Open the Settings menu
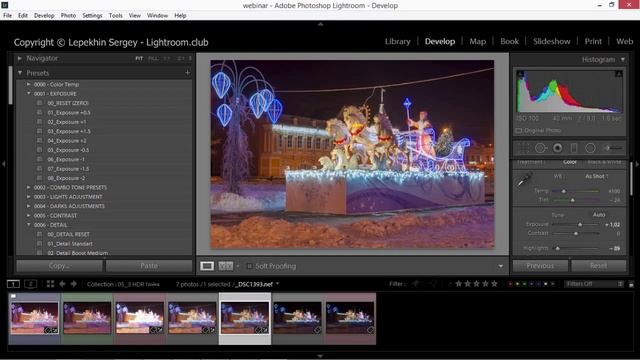The width and height of the screenshot is (640, 360). [x=92, y=16]
